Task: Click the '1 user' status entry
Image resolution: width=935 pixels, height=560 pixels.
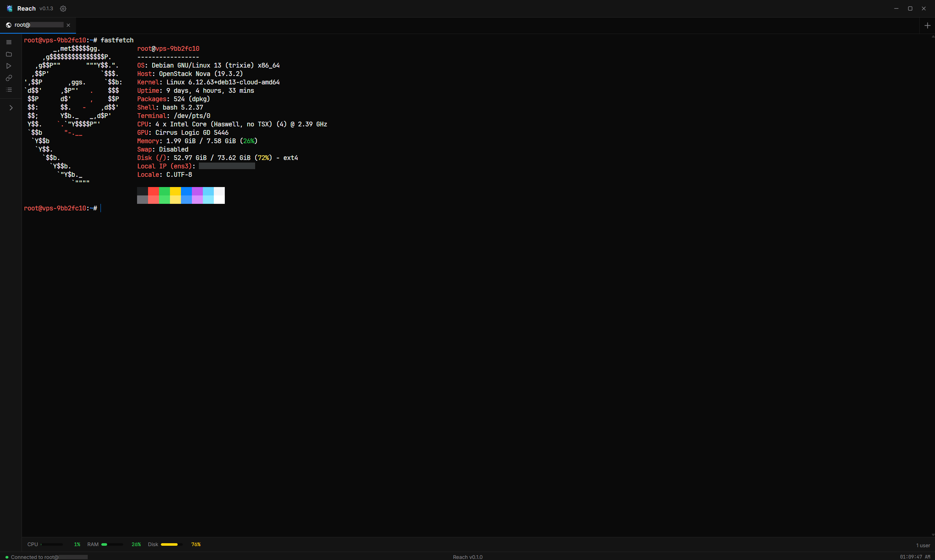Action: pyautogui.click(x=923, y=545)
